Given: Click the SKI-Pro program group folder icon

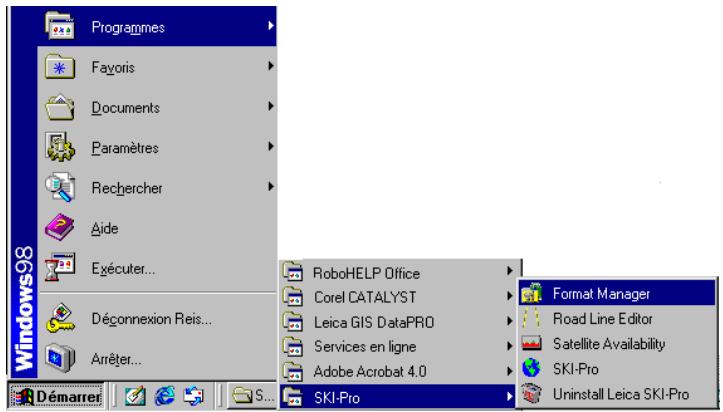Looking at the screenshot, I should (x=293, y=397).
